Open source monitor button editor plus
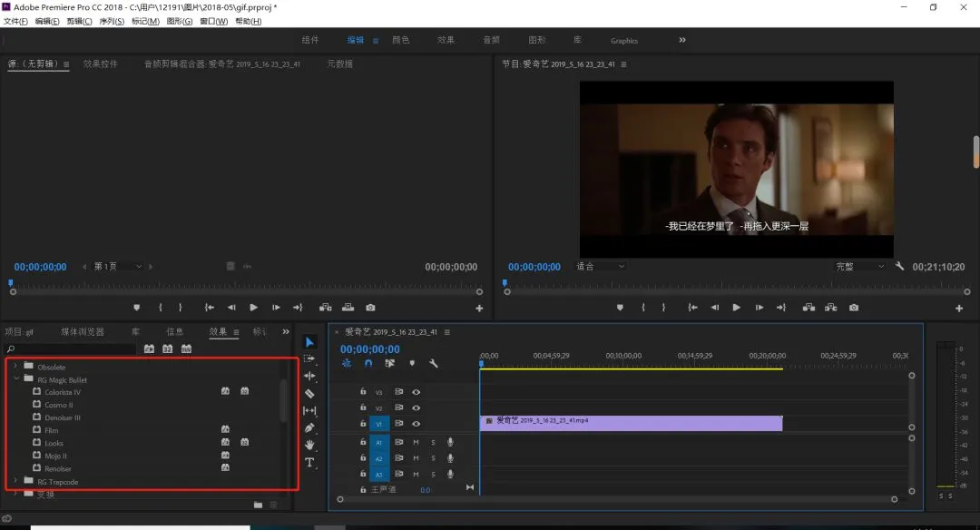The width and height of the screenshot is (980, 530). pyautogui.click(x=479, y=309)
